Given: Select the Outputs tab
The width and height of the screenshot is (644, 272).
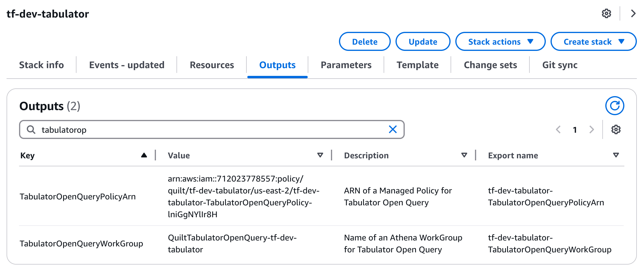Looking at the screenshot, I should (277, 65).
